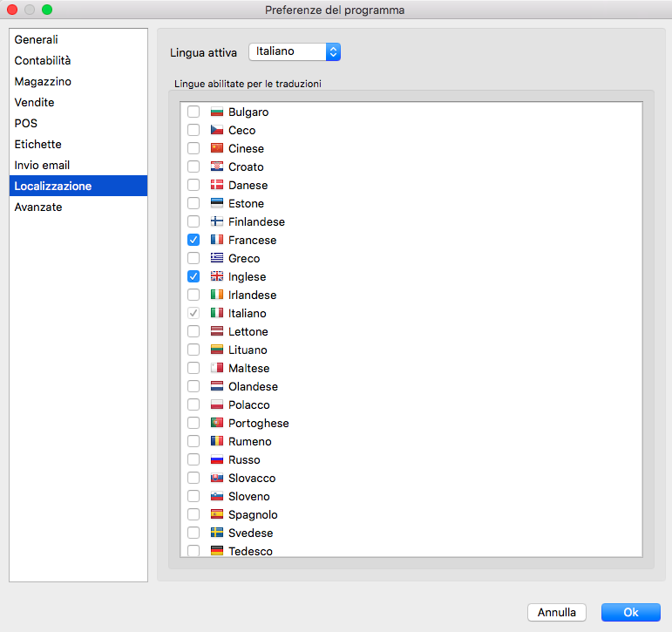
Task: Click the Portuguese flag icon
Action: coord(217,424)
